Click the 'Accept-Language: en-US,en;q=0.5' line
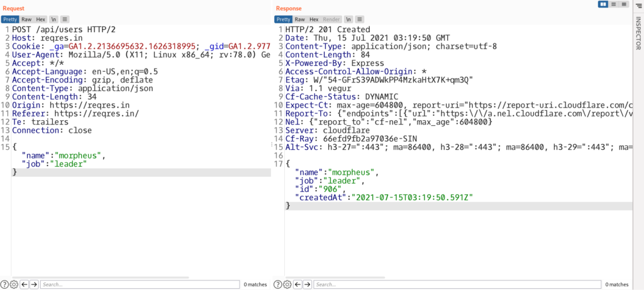The width and height of the screenshot is (644, 290). coord(85,72)
